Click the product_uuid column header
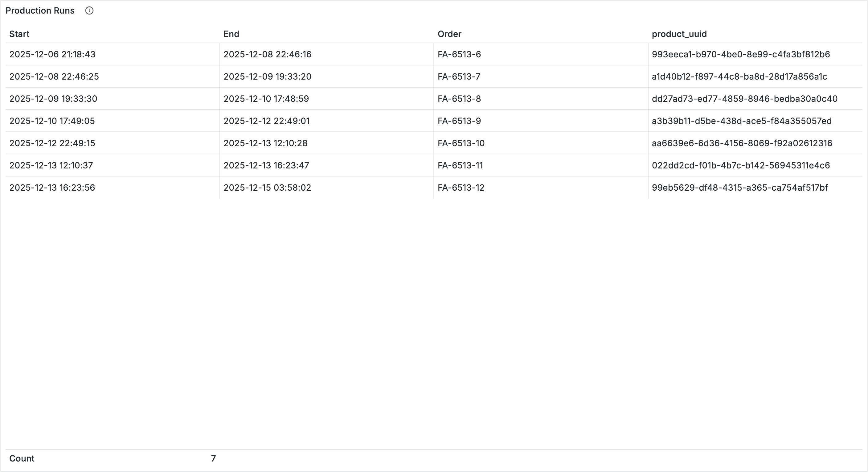868x472 pixels. 679,34
